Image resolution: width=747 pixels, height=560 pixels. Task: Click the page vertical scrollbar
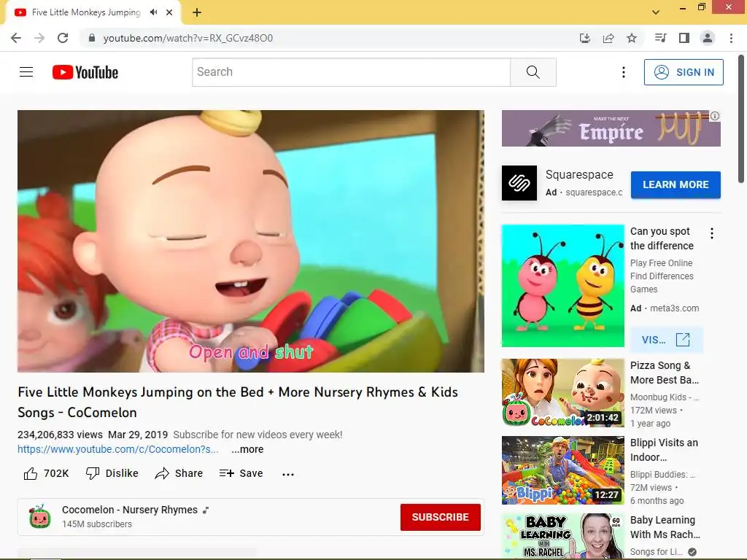pos(741,119)
